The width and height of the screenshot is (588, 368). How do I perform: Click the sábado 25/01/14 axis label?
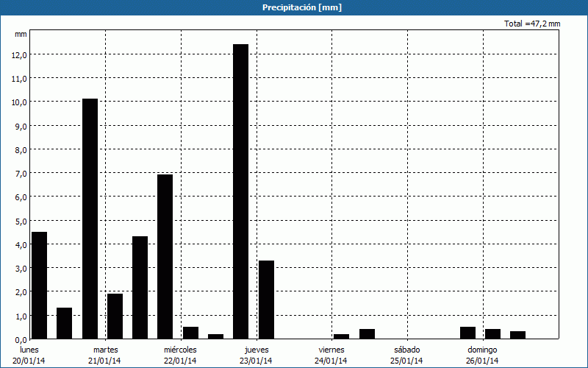pyautogui.click(x=406, y=355)
